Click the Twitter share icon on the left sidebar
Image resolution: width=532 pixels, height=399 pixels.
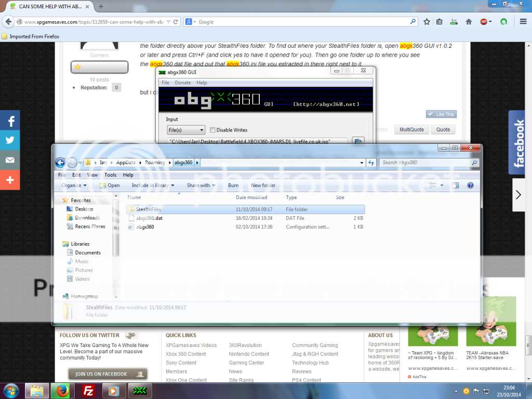click(10, 140)
